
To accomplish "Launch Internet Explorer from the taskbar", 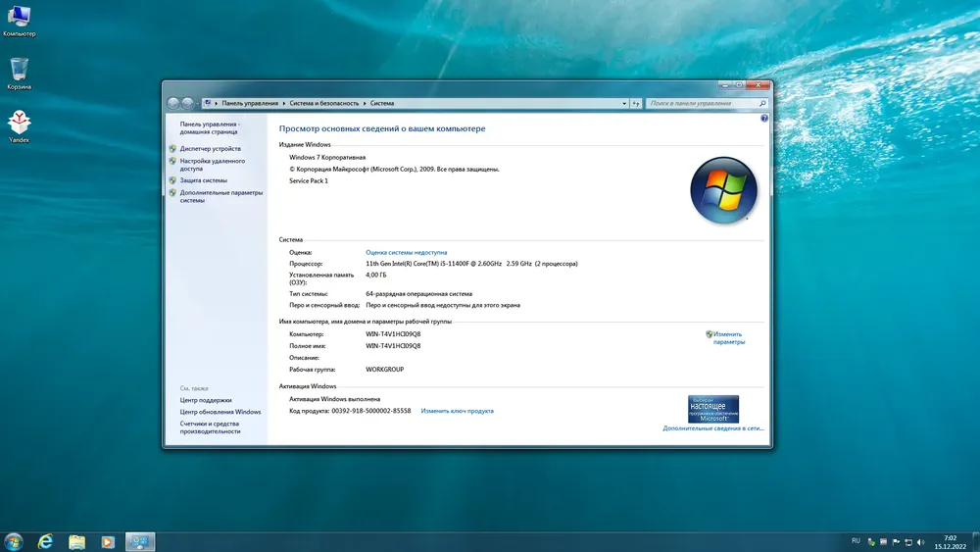I will point(45,541).
